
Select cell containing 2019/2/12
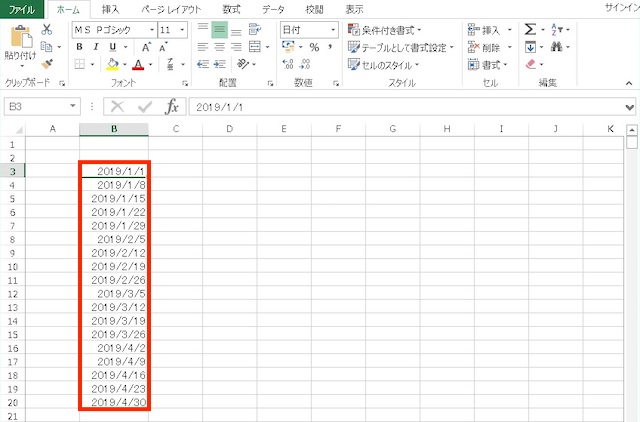pos(114,254)
